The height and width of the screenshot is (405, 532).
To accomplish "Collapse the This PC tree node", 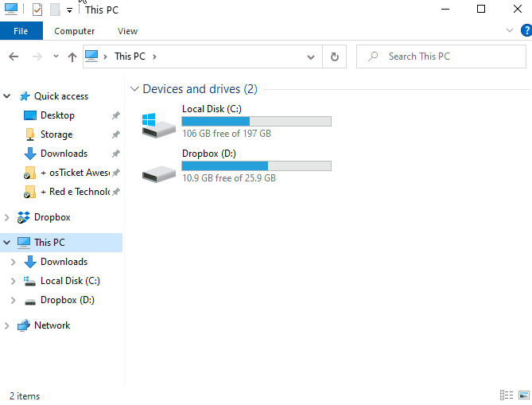I will pyautogui.click(x=7, y=243).
